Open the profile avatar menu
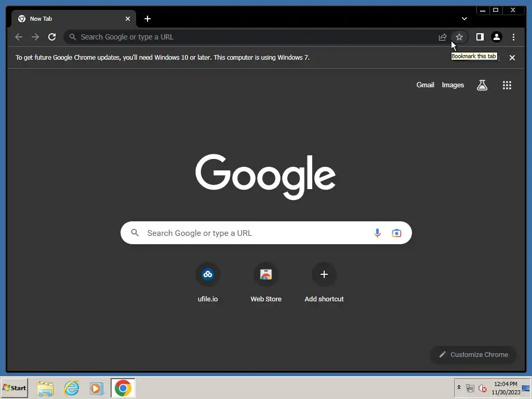 [x=497, y=37]
